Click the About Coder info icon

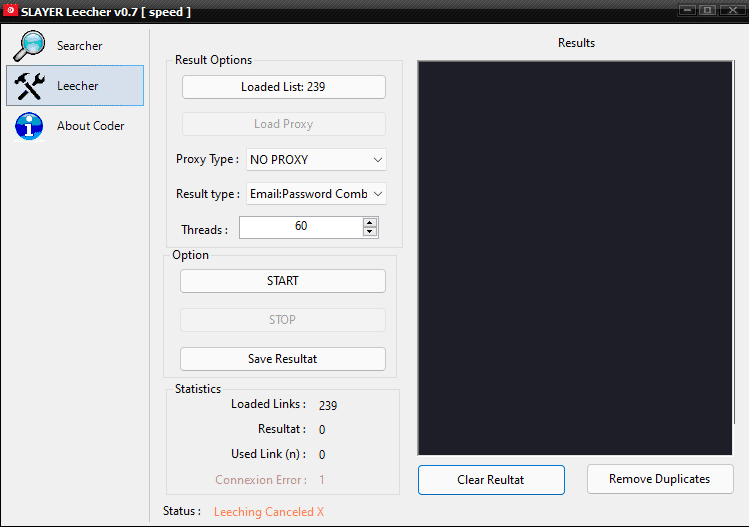29,127
